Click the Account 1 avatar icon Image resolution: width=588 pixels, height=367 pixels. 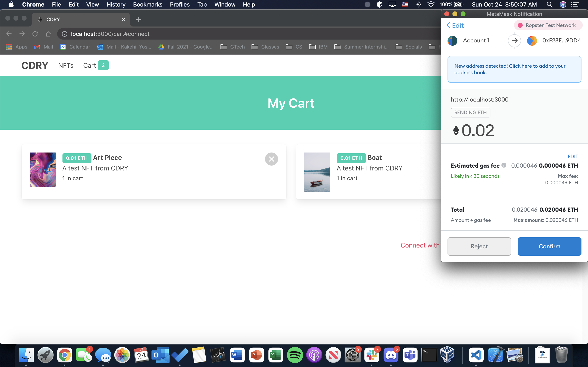tap(452, 41)
